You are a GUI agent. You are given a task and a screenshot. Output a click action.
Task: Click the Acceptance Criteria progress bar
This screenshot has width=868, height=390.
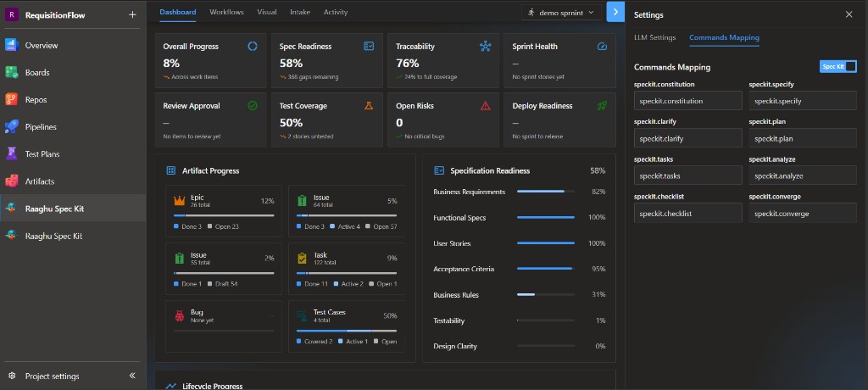point(545,269)
